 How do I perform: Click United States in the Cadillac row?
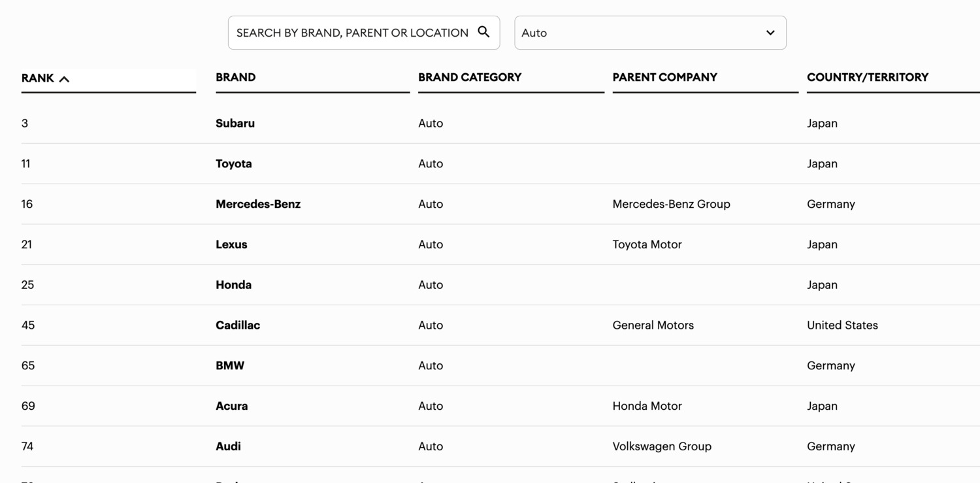(842, 325)
